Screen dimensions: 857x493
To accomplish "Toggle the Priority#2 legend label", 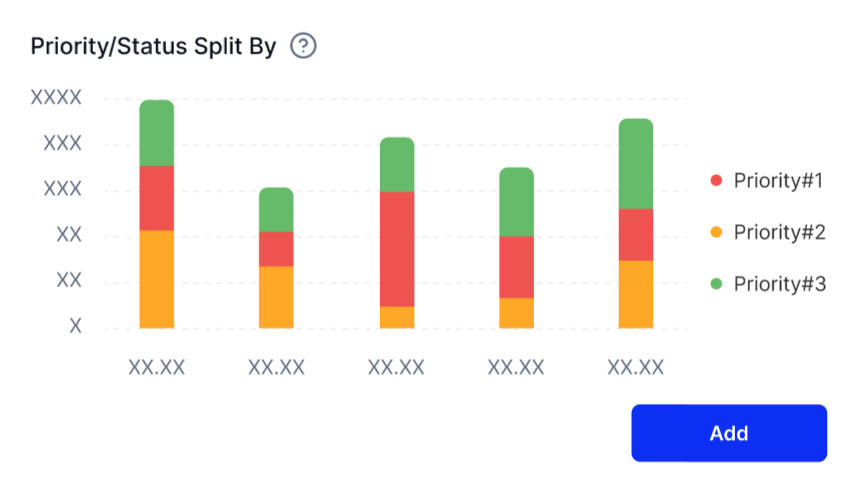I will (x=779, y=232).
